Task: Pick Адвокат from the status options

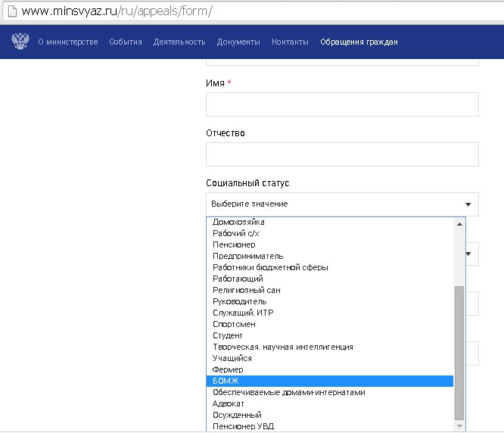Action: 229,403
